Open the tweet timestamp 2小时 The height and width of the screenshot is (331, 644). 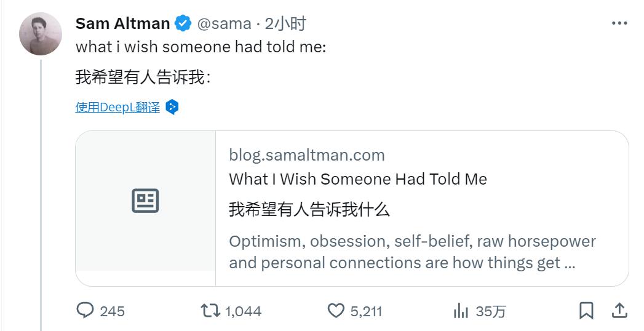coord(285,24)
